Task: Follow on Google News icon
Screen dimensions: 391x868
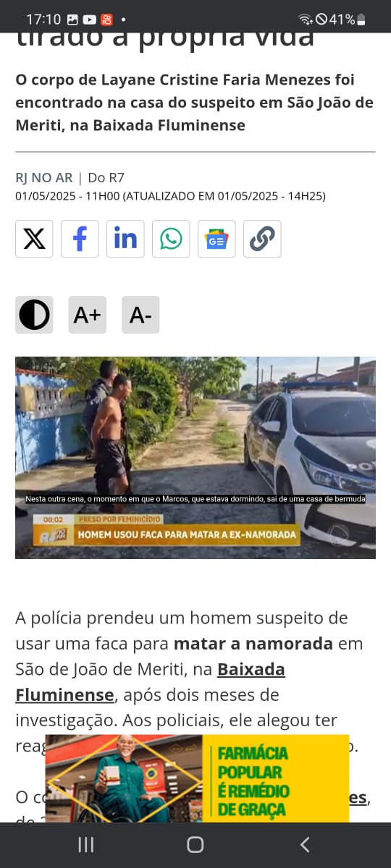Action: point(216,239)
